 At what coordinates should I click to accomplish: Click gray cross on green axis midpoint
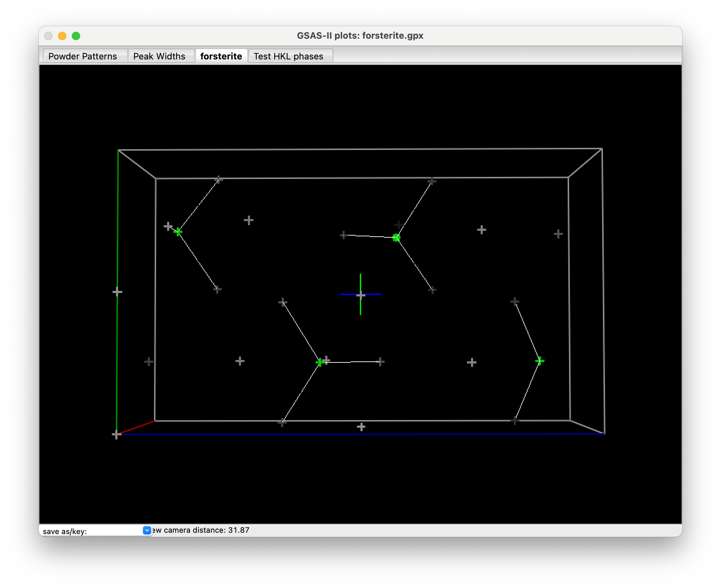tap(117, 292)
